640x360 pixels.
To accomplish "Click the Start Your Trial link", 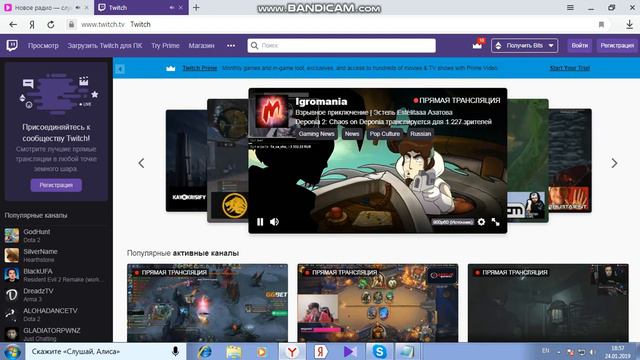I will [570, 68].
